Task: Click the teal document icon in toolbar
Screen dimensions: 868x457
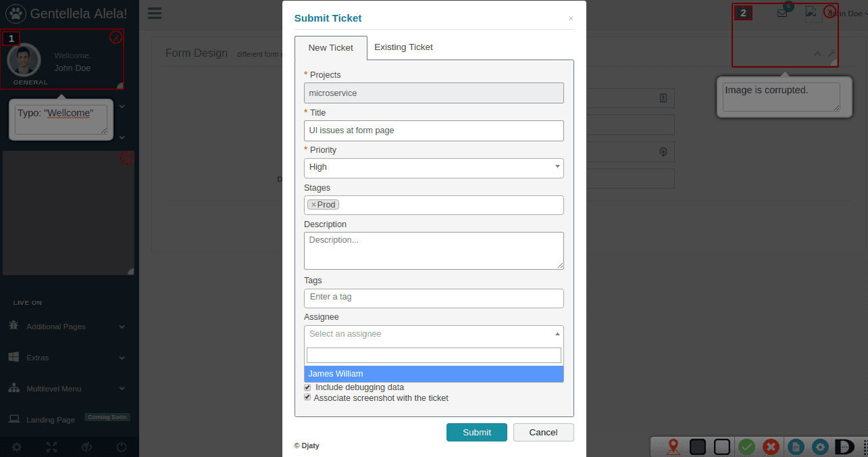Action: pyautogui.click(x=796, y=447)
